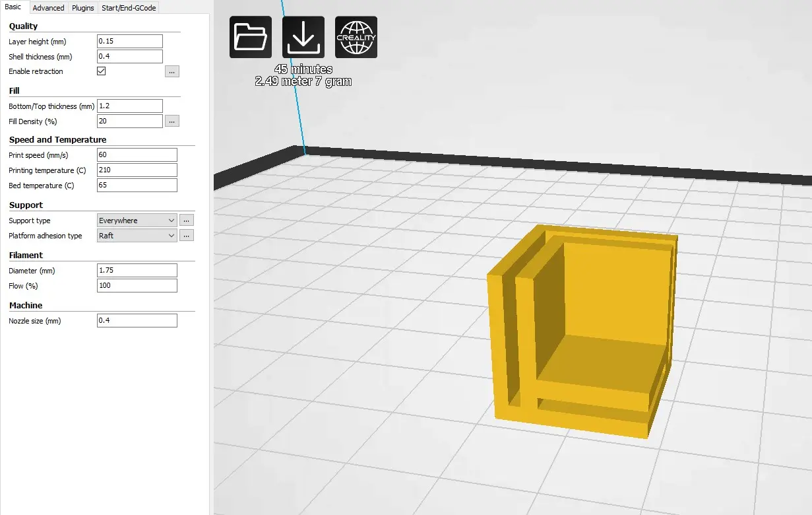Open Fill Density extra settings button
Image resolution: width=812 pixels, height=515 pixels.
(x=172, y=121)
